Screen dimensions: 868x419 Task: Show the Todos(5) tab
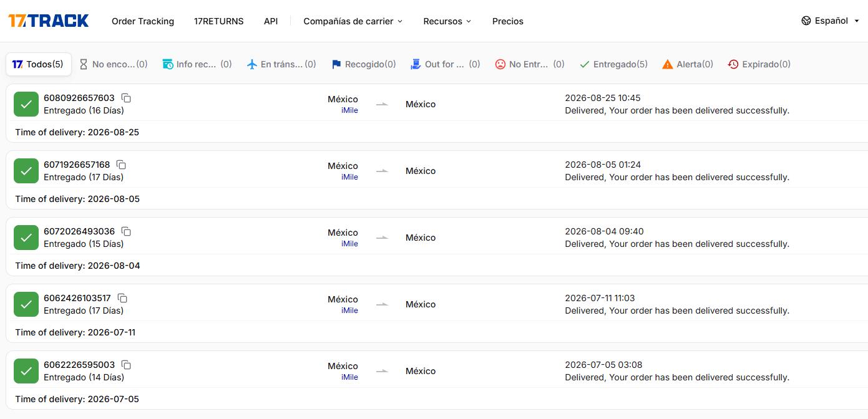pos(38,64)
